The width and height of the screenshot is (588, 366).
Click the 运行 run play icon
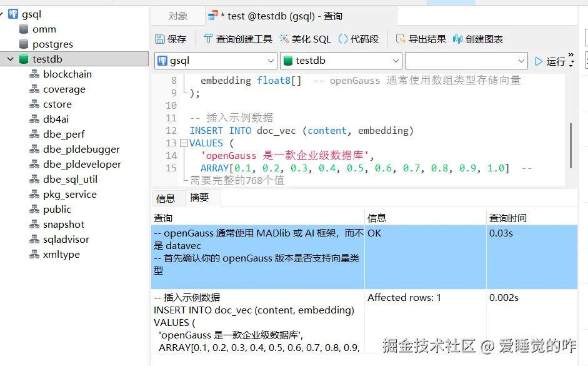[539, 61]
